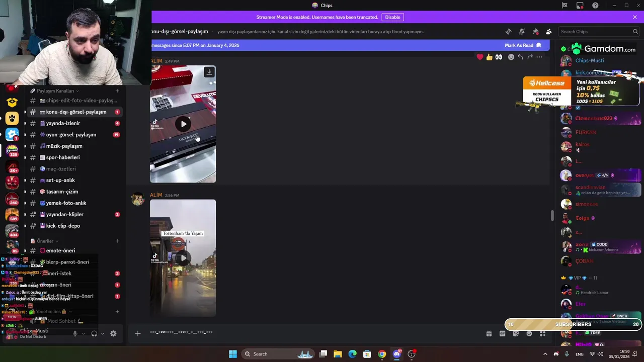This screenshot has height=362, width=644.
Task: Open the message More options dots
Action: point(539,57)
